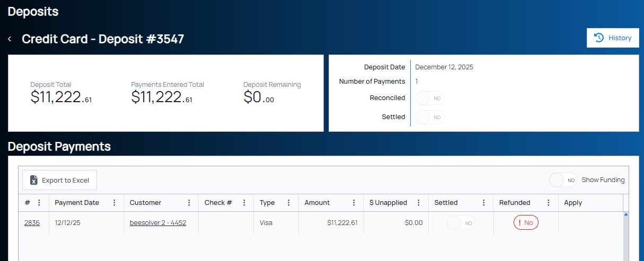This screenshot has height=261, width=644.
Task: Enable the Show Funding switch
Action: [563, 180]
